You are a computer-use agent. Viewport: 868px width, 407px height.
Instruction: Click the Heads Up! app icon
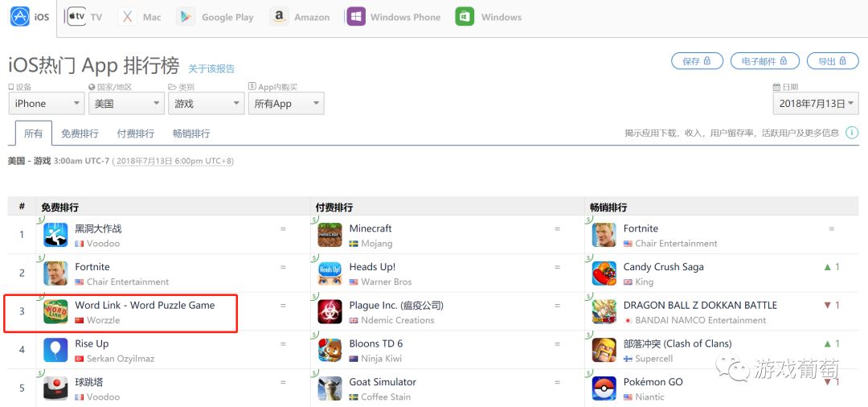(330, 273)
